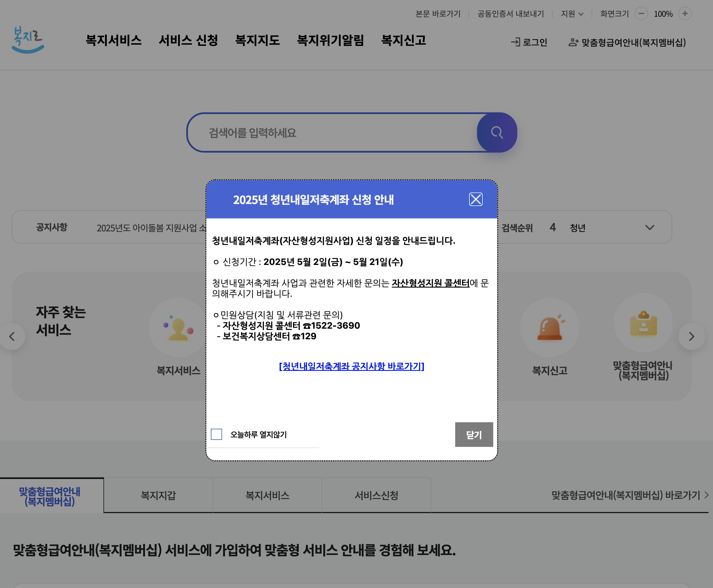Switch to the 복지지갑 tab
Image resolution: width=713 pixels, height=588 pixels.
pos(158,495)
